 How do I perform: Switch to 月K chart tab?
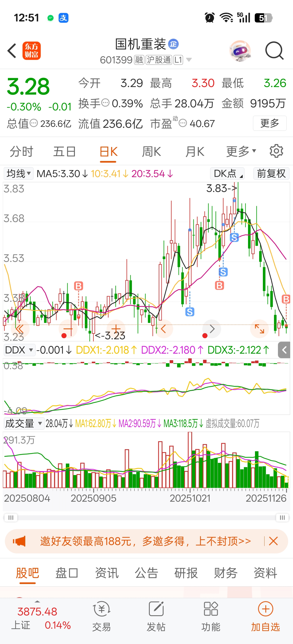click(195, 152)
